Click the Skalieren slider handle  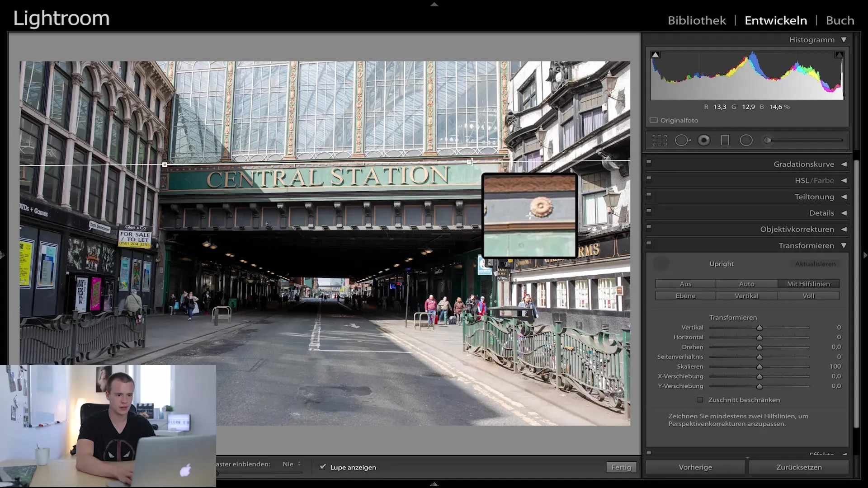759,367
